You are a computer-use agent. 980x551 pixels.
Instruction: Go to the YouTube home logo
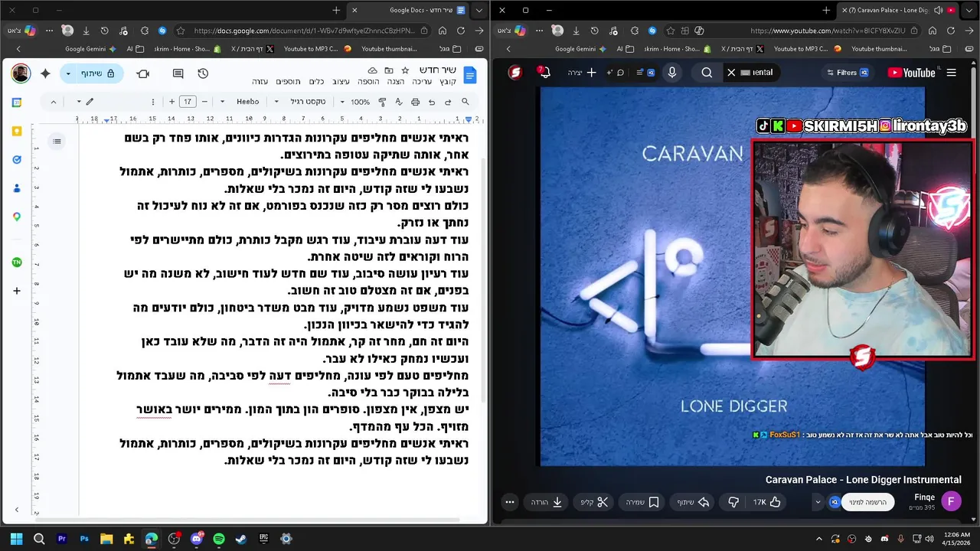click(x=911, y=73)
